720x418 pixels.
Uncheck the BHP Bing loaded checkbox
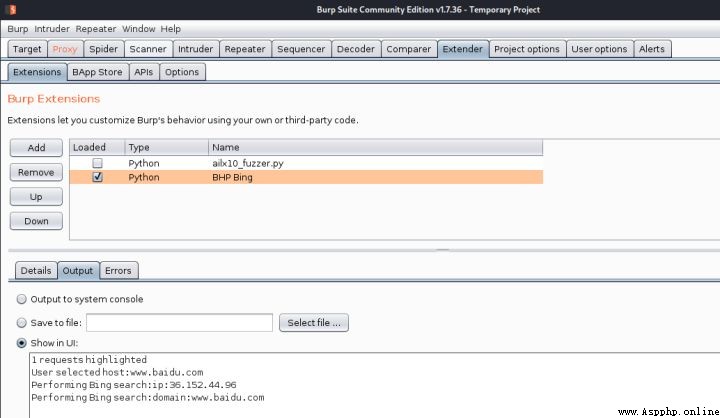(x=97, y=177)
